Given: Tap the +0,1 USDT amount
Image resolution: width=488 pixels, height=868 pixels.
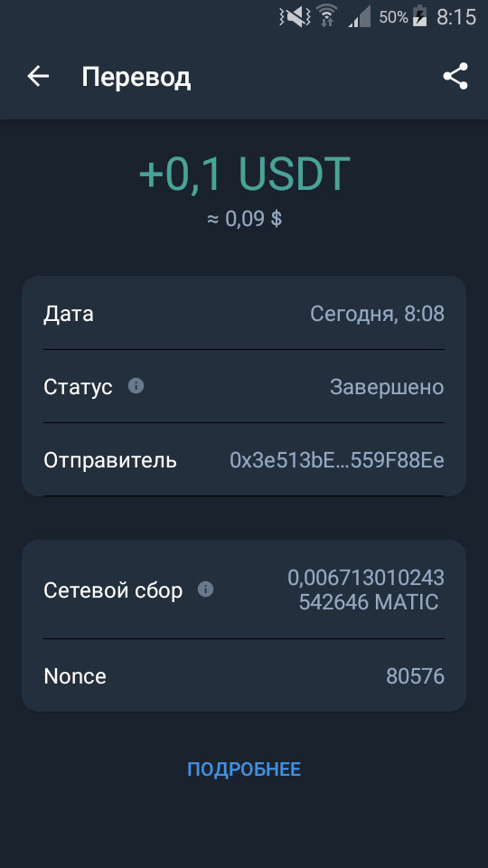Looking at the screenshot, I should 244,174.
